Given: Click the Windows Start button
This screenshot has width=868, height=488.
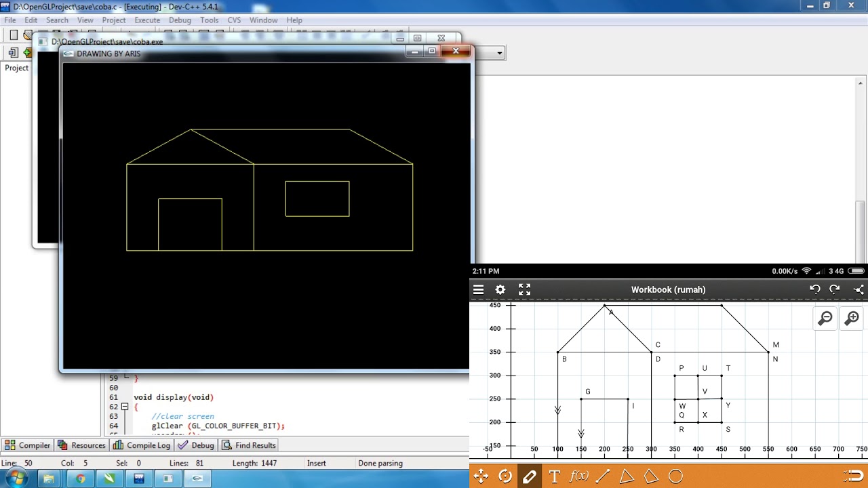Looking at the screenshot, I should (16, 479).
